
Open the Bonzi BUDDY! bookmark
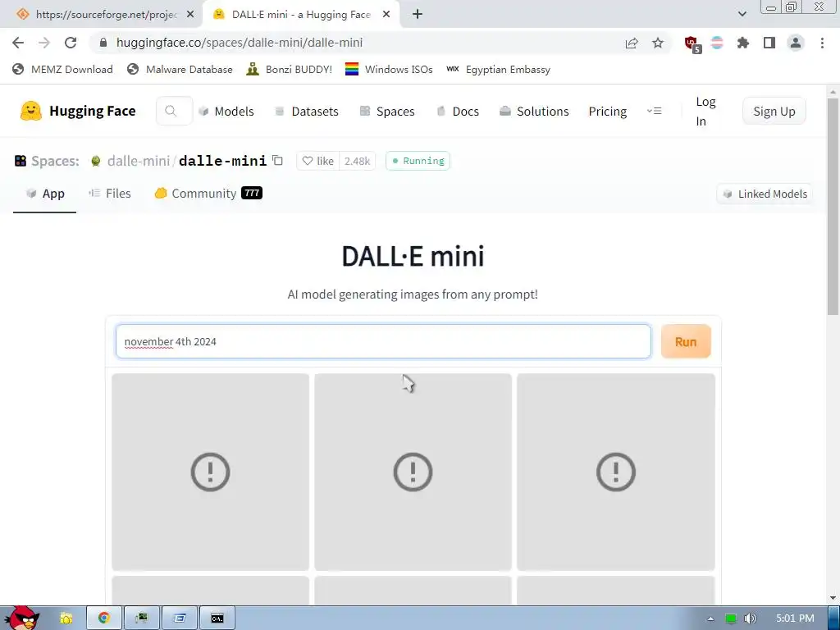(x=290, y=69)
